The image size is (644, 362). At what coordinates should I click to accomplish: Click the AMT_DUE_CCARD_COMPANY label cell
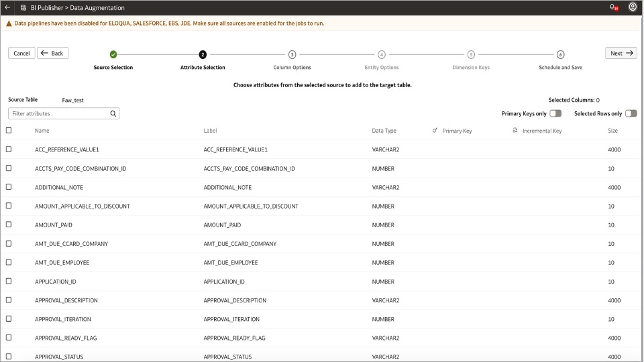pos(240,244)
